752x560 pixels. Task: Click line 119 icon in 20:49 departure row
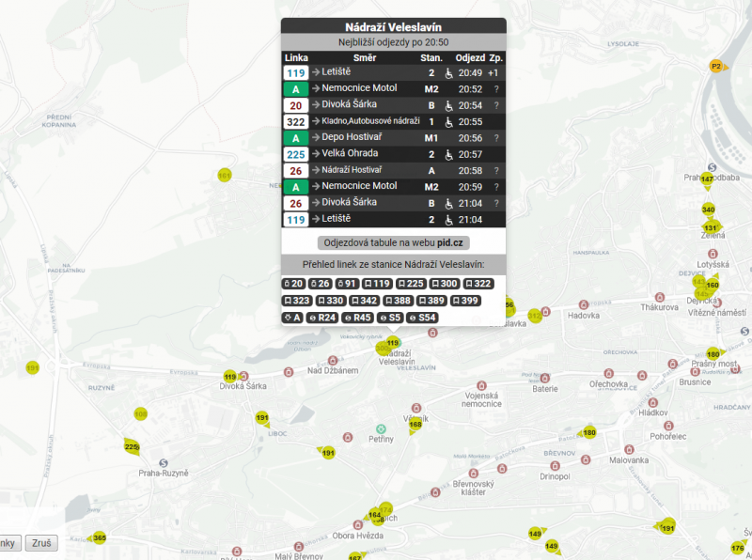coord(296,73)
